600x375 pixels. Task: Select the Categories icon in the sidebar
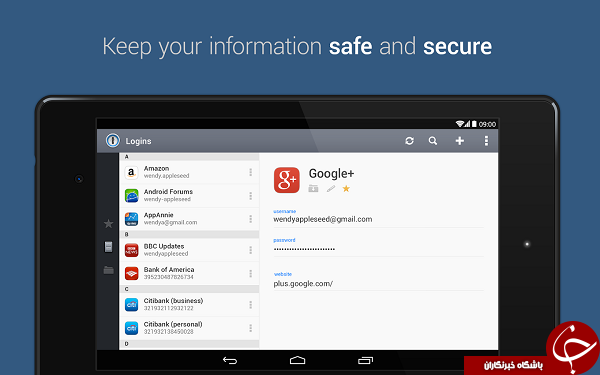click(109, 247)
